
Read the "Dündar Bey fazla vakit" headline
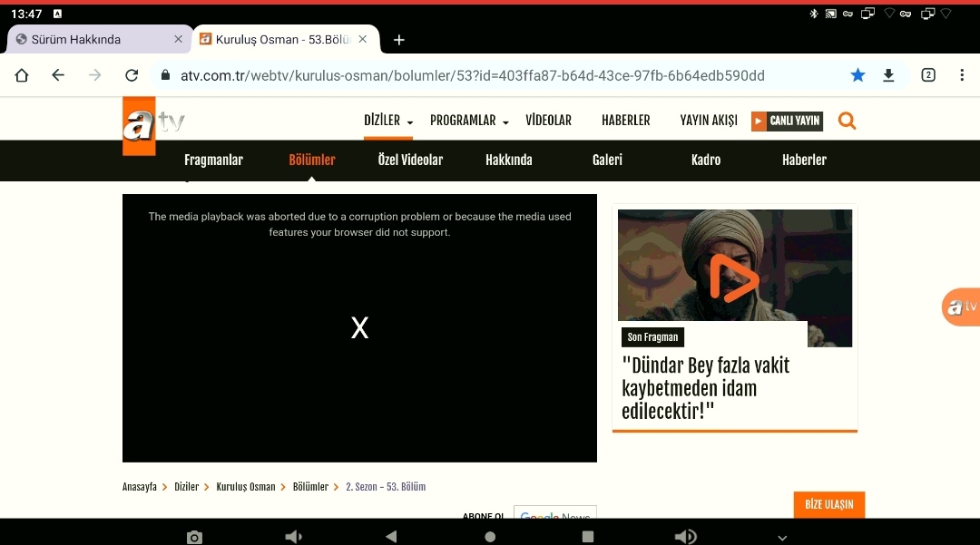(x=706, y=388)
